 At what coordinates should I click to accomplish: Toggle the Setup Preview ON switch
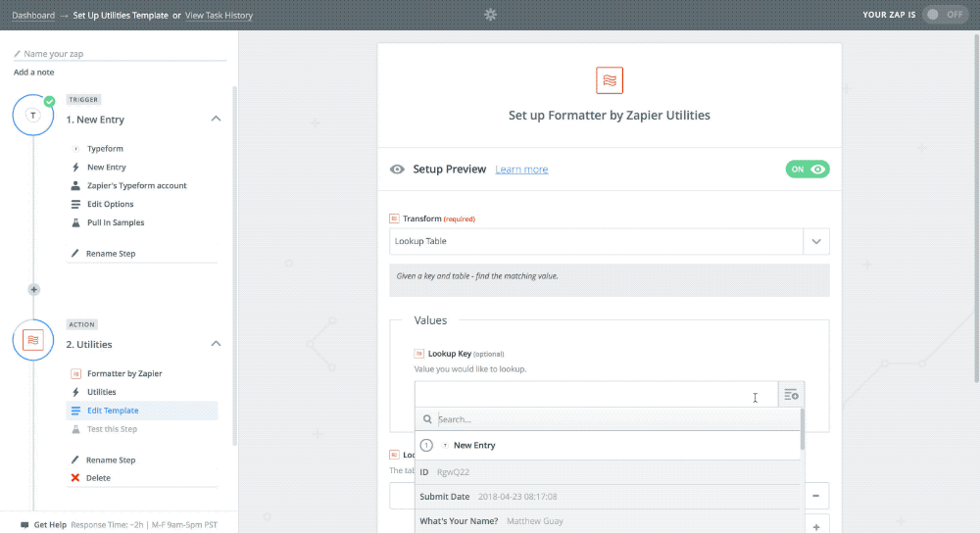pyautogui.click(x=807, y=170)
